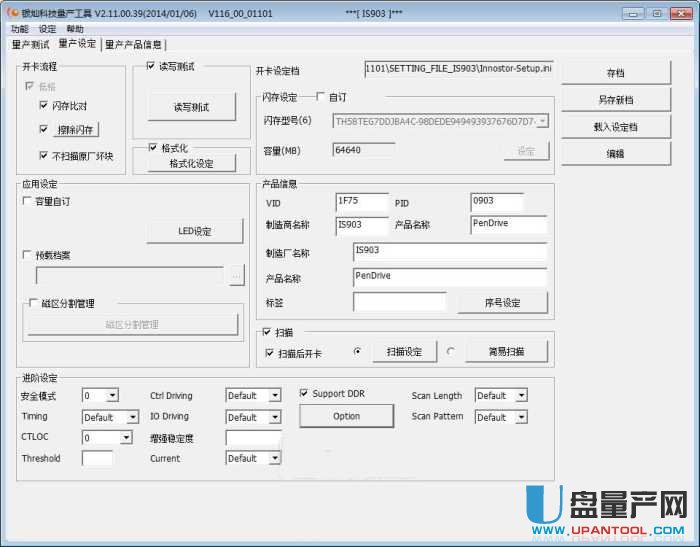This screenshot has width=700, height=547.
Task: Open 格式化设定 format settings
Action: pos(191,164)
